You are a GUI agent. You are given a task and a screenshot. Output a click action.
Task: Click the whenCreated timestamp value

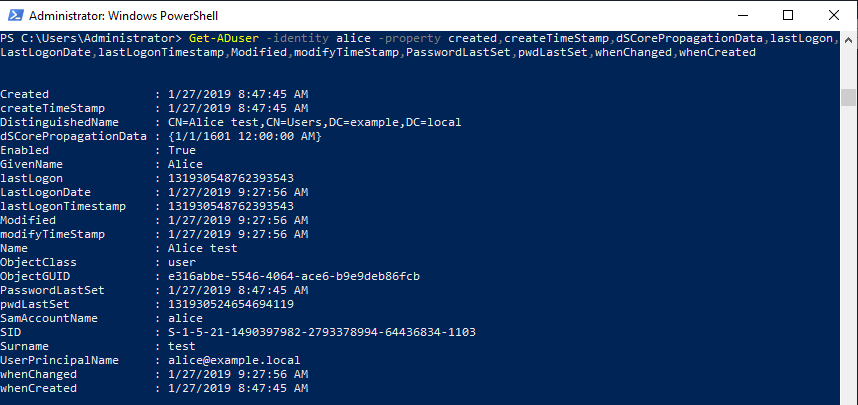tap(239, 389)
